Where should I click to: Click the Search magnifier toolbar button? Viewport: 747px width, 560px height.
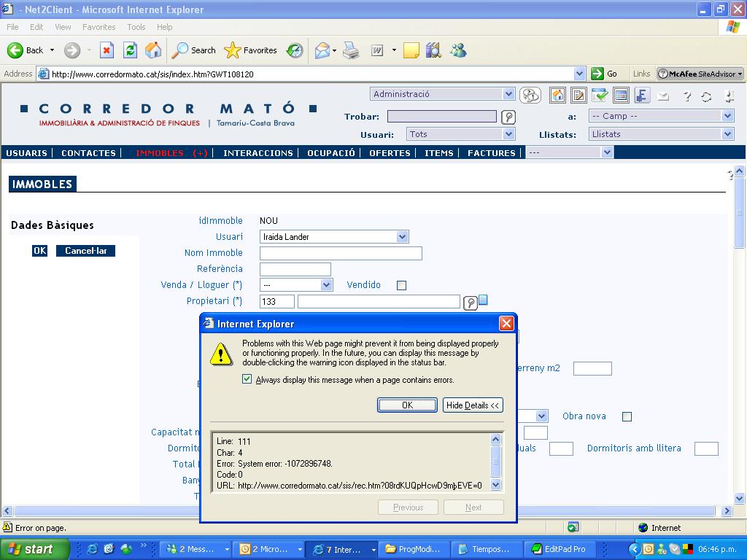193,50
